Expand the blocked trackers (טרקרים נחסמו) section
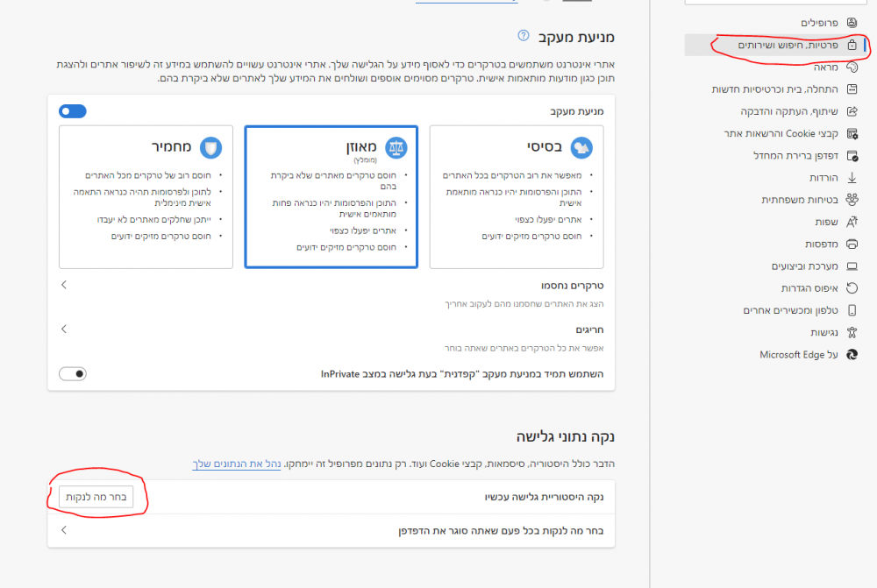 (63, 284)
